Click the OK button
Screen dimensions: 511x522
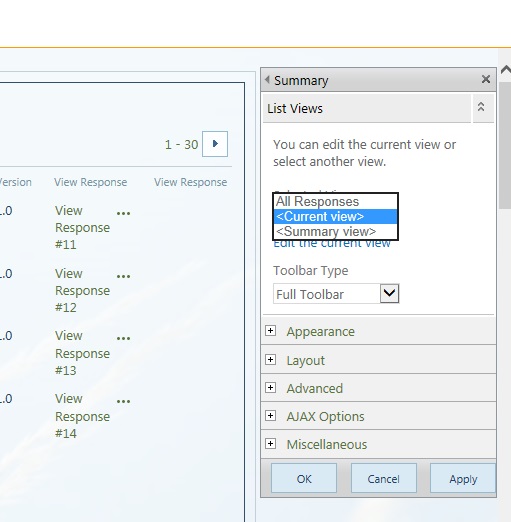pos(304,478)
